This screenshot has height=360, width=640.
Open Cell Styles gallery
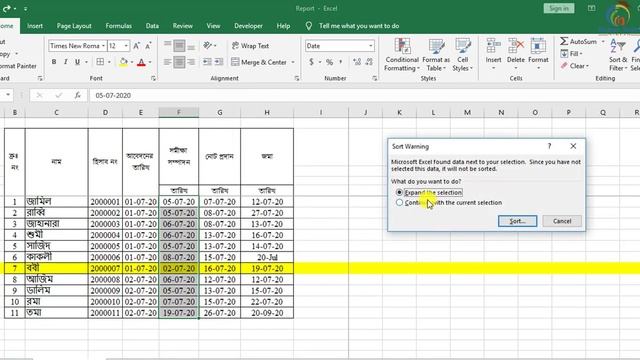coord(462,55)
